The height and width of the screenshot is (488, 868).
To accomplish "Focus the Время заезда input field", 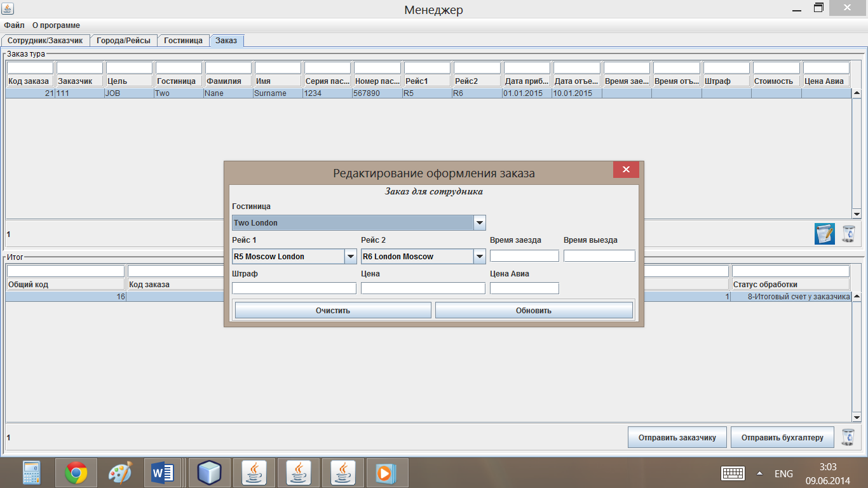I will coord(524,256).
